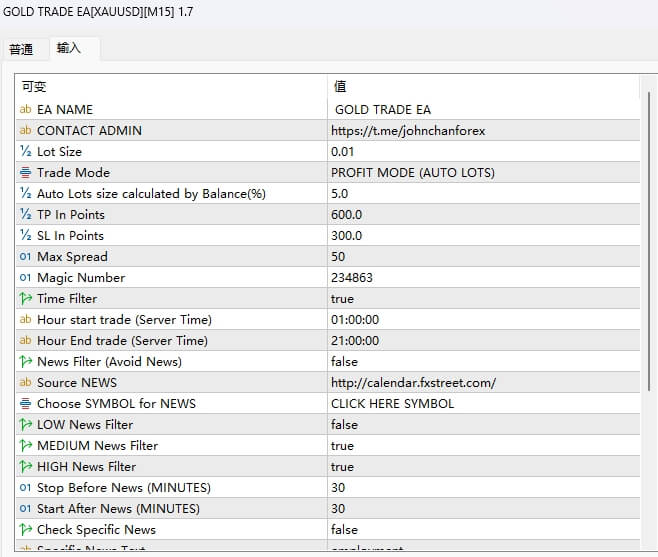
Task: Click the enum icon beside Trade Mode
Action: click(x=26, y=172)
